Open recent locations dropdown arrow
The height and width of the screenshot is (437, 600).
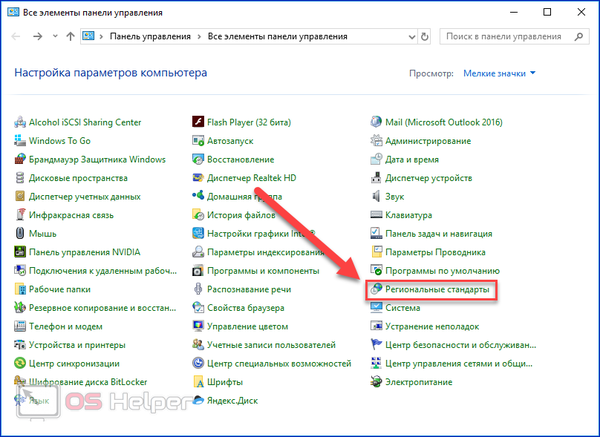55,36
